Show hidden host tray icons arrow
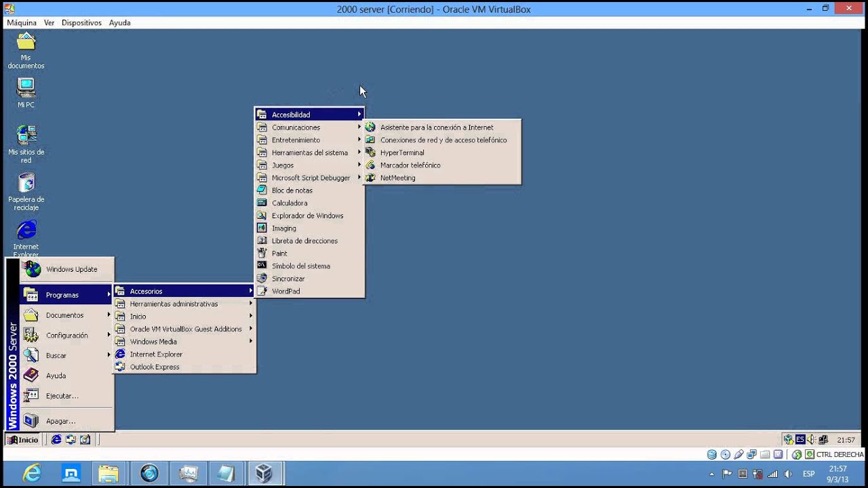The image size is (868, 488). 711,474
